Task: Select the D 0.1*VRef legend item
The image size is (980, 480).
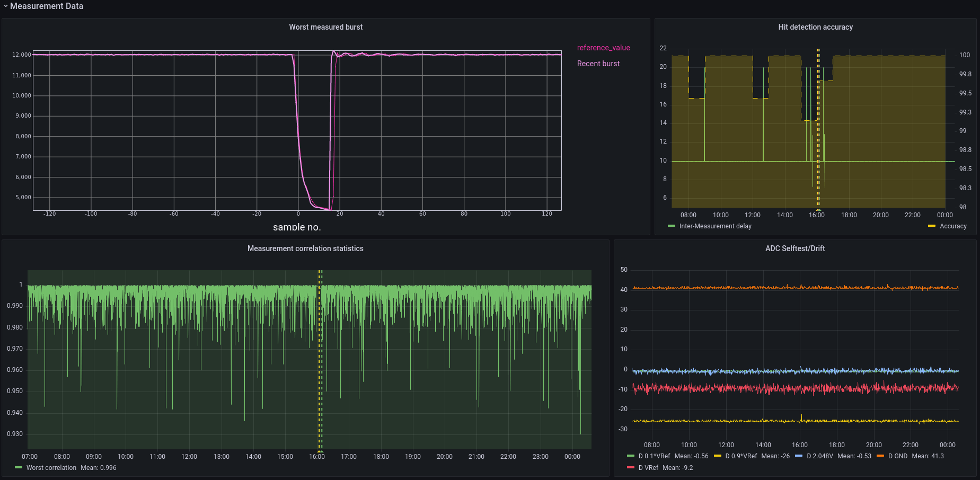Action: pyautogui.click(x=654, y=456)
